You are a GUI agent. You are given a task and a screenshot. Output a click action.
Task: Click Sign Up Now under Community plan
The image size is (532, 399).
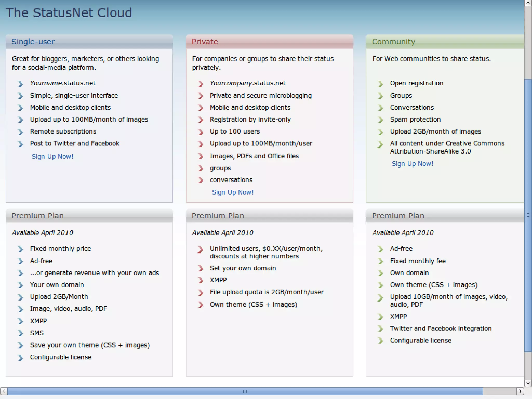pyautogui.click(x=412, y=164)
